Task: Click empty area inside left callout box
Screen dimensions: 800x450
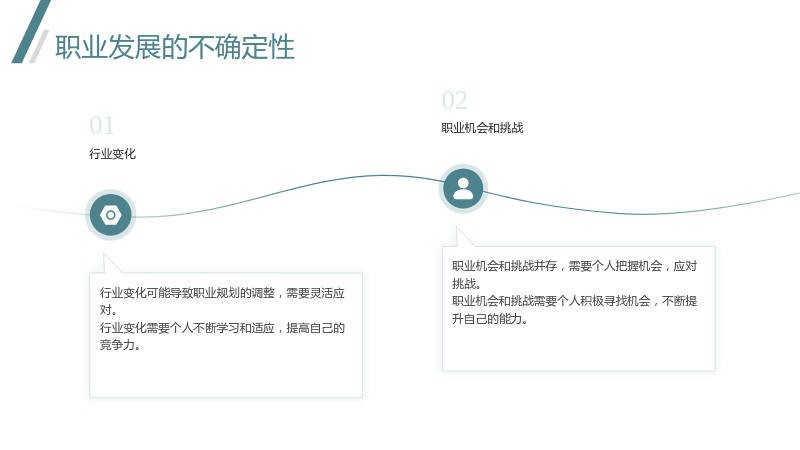Action: 226,374
